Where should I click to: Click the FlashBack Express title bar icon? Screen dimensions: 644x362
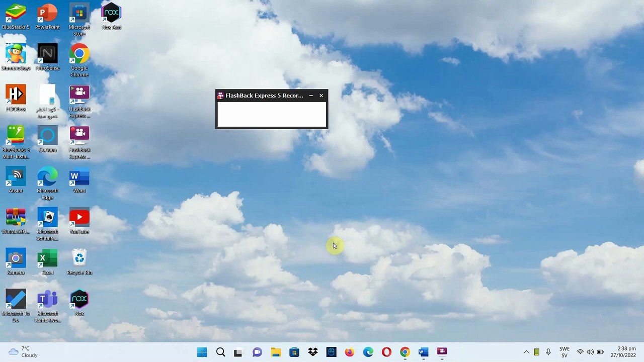pyautogui.click(x=220, y=96)
